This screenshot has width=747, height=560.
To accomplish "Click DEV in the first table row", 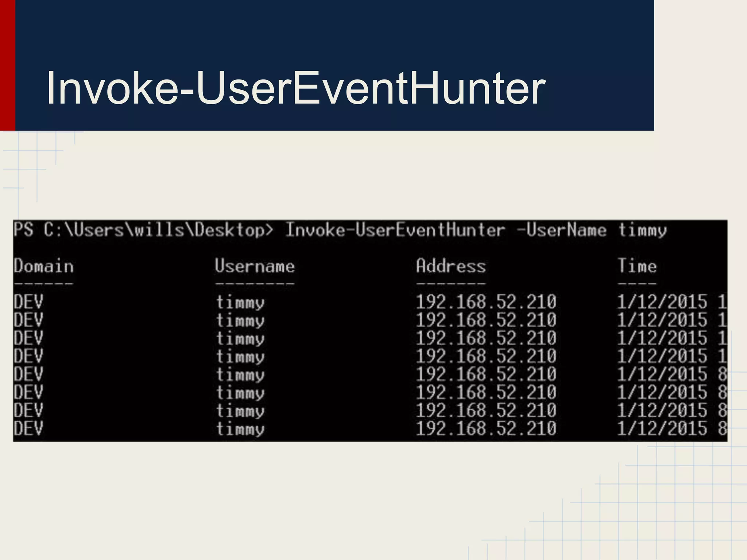I will (x=28, y=302).
